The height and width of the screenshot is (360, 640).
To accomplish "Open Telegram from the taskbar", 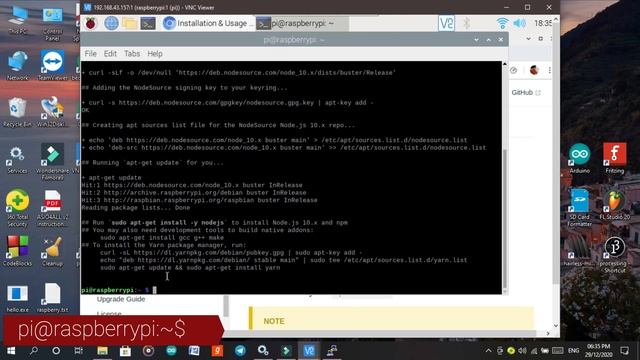I will click(x=240, y=351).
